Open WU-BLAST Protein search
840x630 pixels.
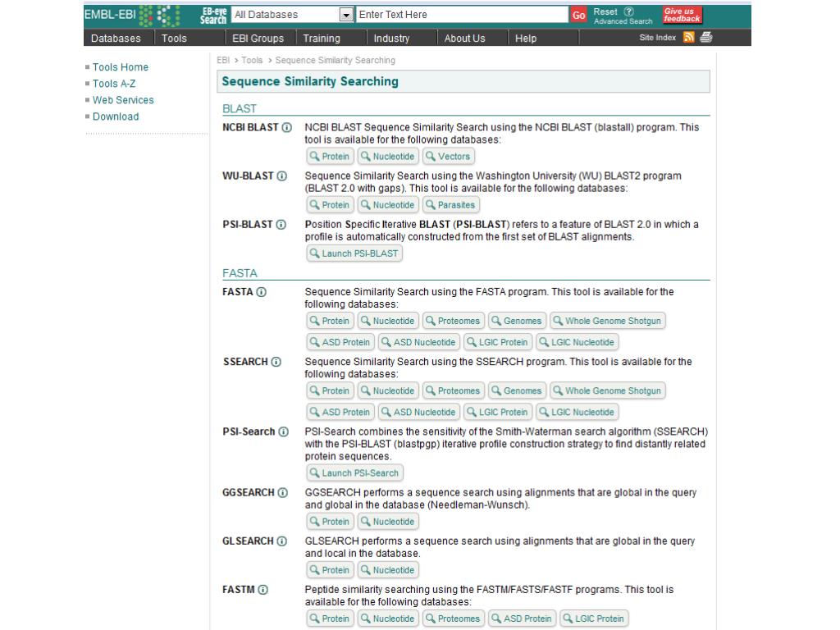click(330, 205)
